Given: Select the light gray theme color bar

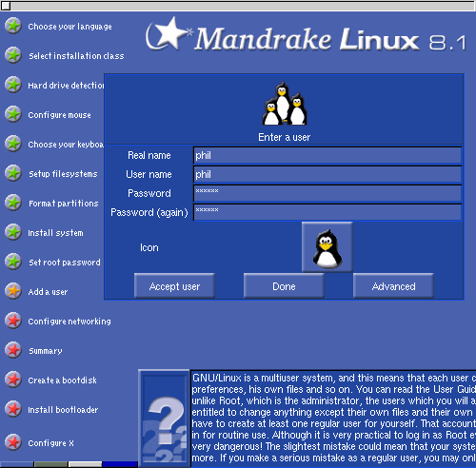Looking at the screenshot, I should click(86, 464).
